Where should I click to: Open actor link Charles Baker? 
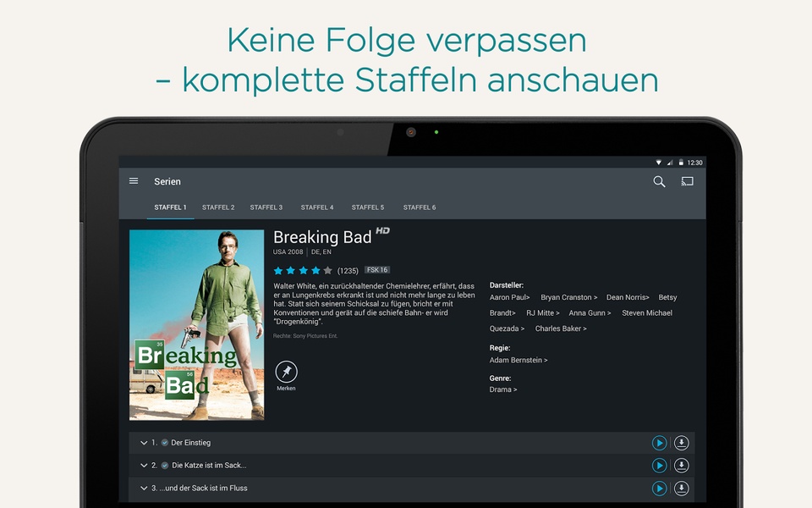pos(561,329)
